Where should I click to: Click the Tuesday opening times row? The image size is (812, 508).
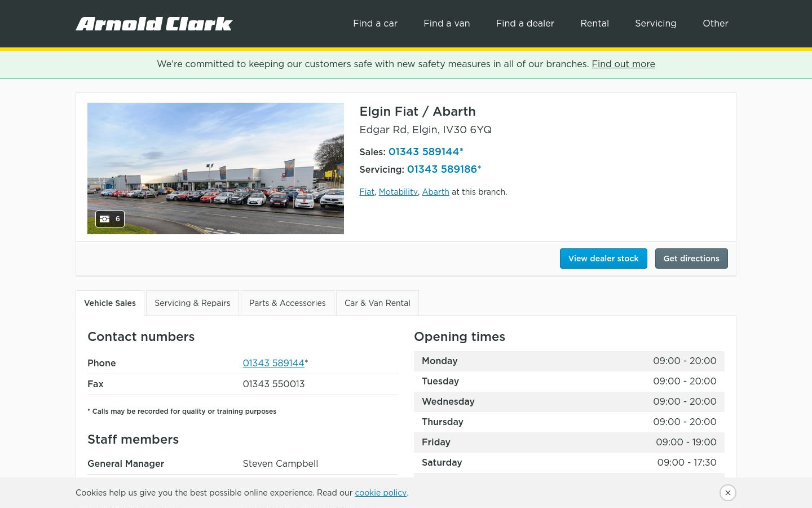click(x=569, y=382)
